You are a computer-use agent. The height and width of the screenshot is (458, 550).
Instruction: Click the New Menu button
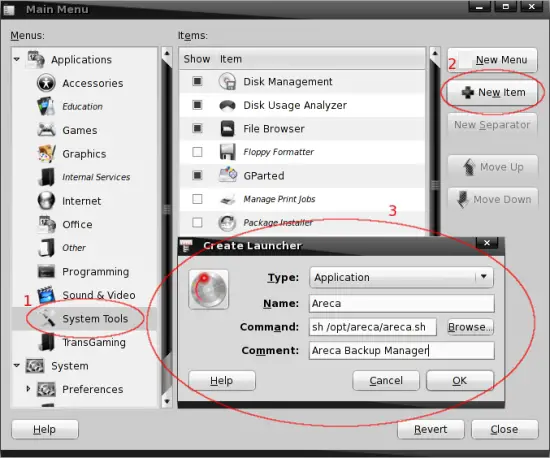[x=492, y=60]
